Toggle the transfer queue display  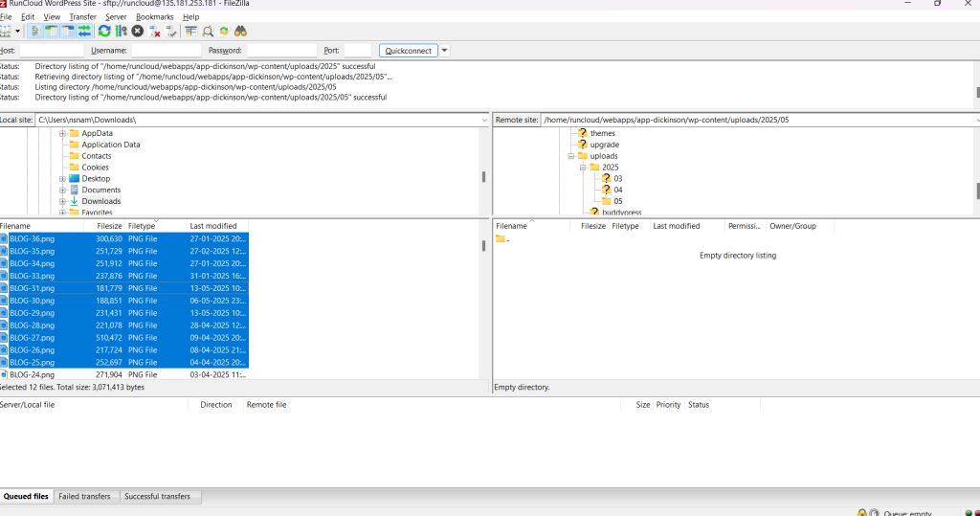84,32
